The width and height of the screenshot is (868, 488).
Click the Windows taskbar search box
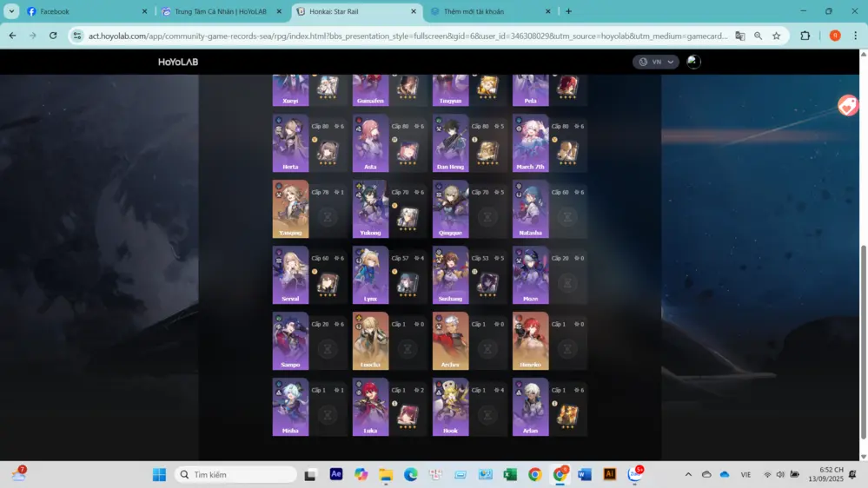pyautogui.click(x=236, y=474)
